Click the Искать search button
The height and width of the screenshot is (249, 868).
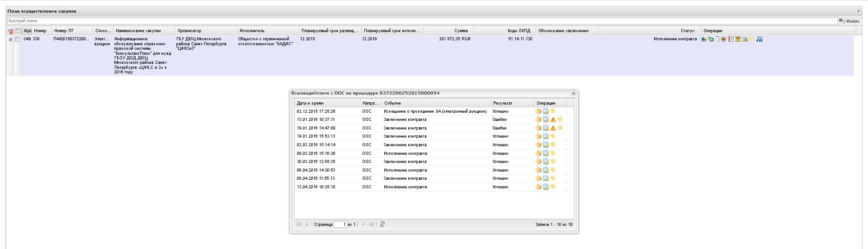(x=849, y=21)
